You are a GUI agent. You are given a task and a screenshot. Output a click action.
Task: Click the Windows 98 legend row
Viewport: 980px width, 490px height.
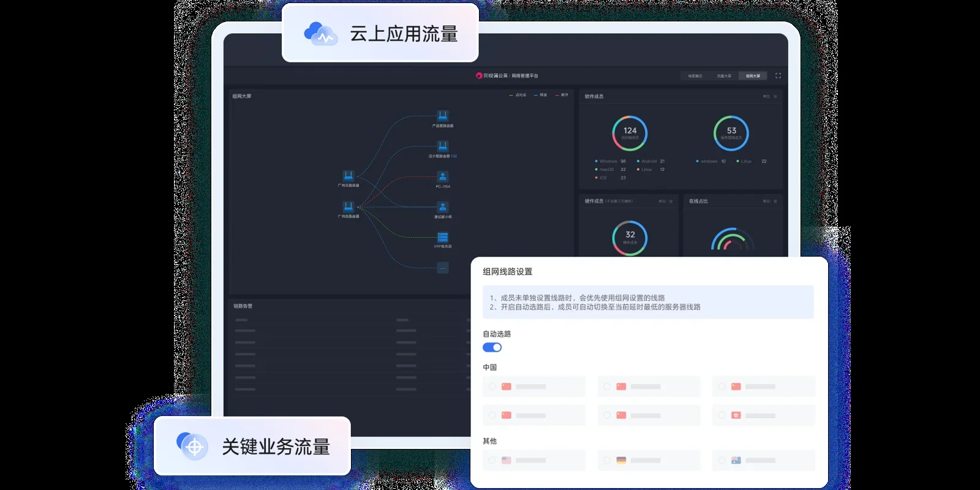point(611,161)
